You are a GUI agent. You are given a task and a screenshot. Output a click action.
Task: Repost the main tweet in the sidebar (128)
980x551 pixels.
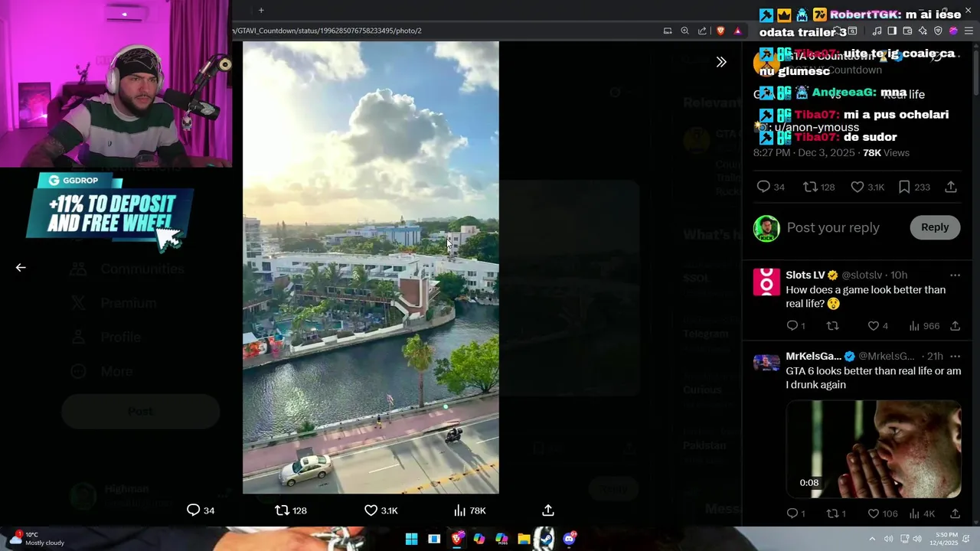pyautogui.click(x=818, y=187)
